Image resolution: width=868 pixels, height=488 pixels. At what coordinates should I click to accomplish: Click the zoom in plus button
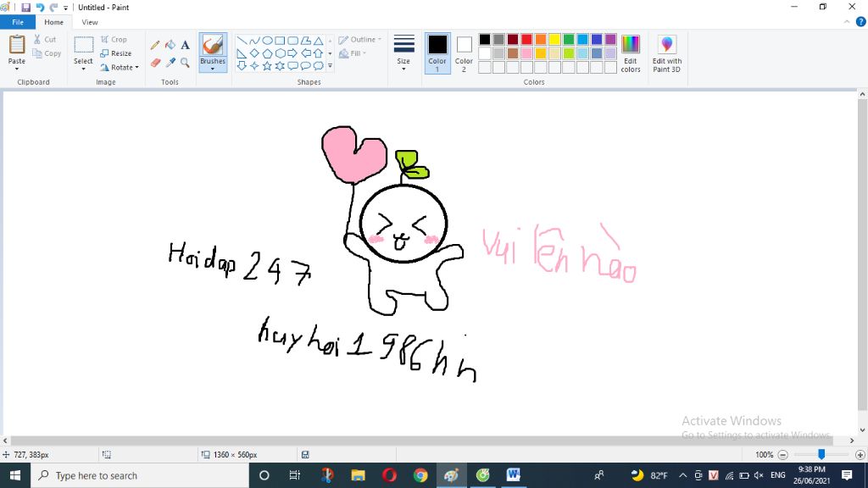[x=860, y=455]
